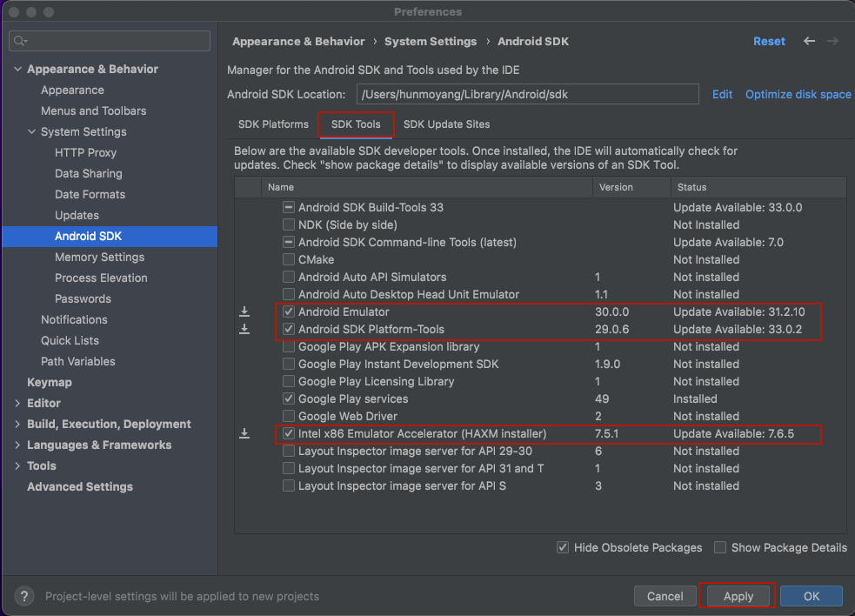This screenshot has height=616, width=855.
Task: Open the Updates settings page
Action: [77, 216]
